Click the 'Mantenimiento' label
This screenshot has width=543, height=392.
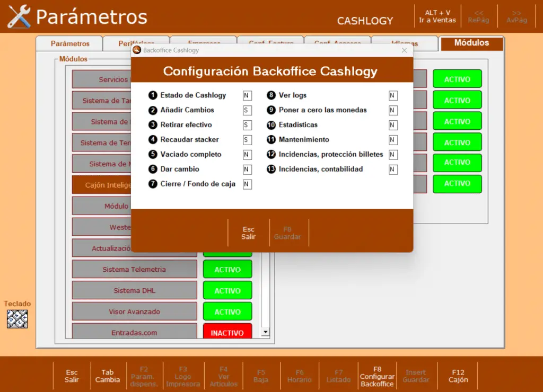click(304, 139)
